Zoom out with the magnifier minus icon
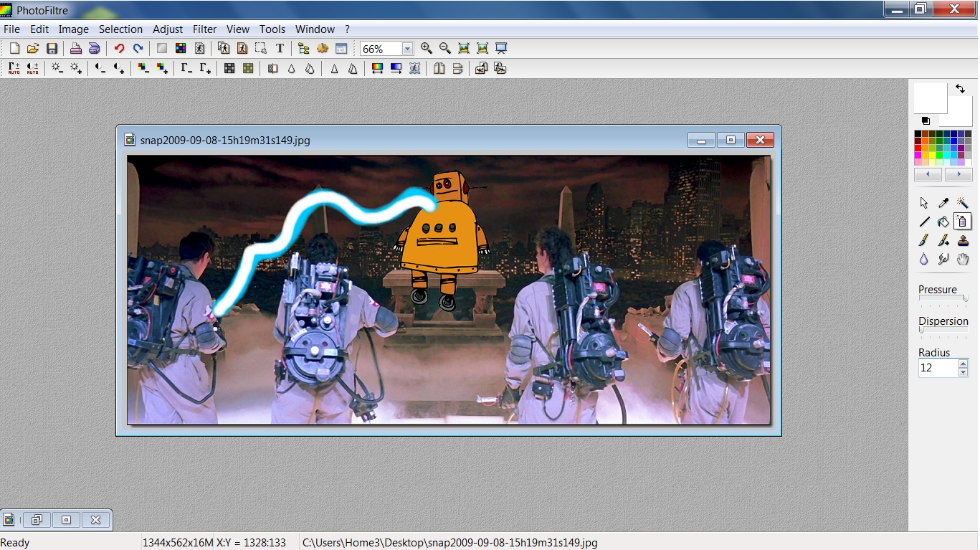Image resolution: width=980 pixels, height=550 pixels. click(445, 49)
